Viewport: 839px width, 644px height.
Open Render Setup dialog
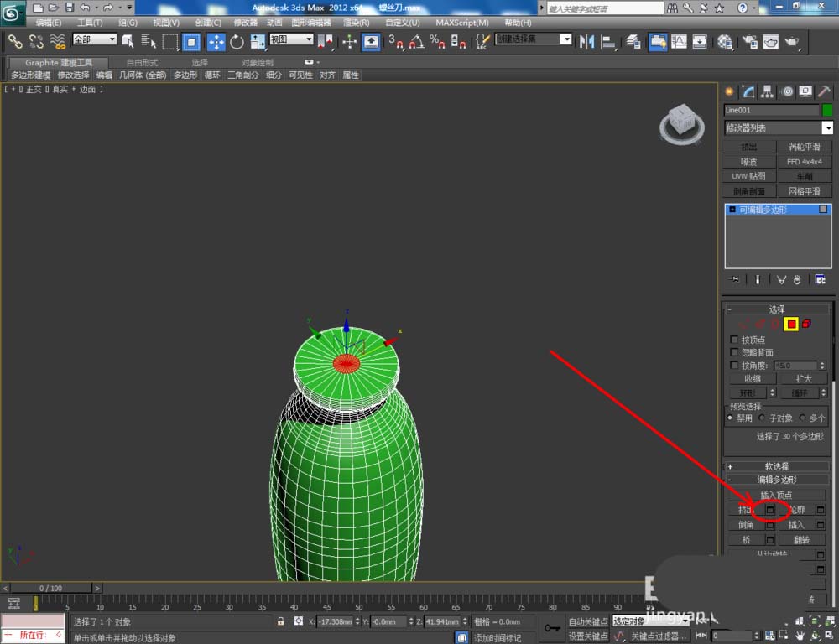[x=750, y=41]
